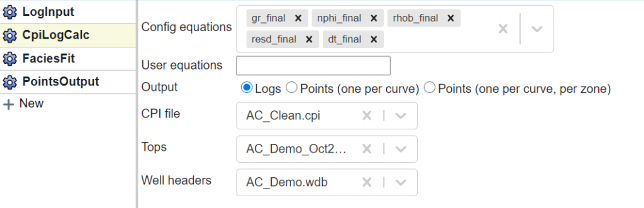The width and height of the screenshot is (644, 208).
Task: Add a New module
Action: pyautogui.click(x=31, y=104)
